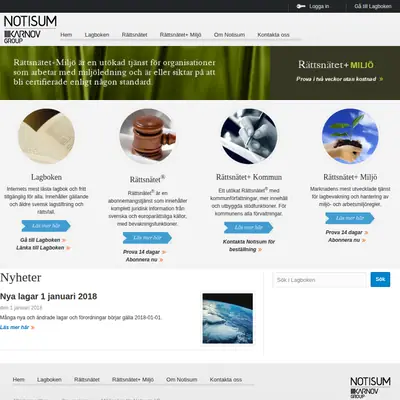Open Om Notisum in the footer navigation

(x=182, y=380)
